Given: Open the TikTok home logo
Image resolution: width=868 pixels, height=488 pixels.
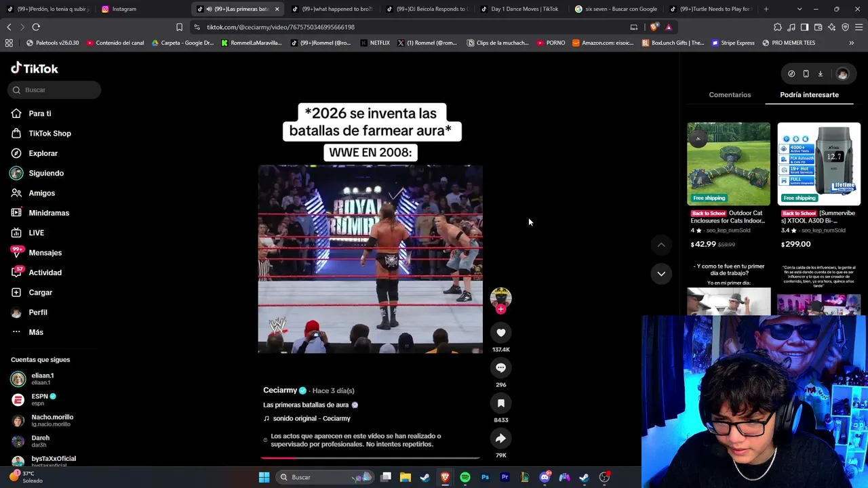Looking at the screenshot, I should point(35,68).
